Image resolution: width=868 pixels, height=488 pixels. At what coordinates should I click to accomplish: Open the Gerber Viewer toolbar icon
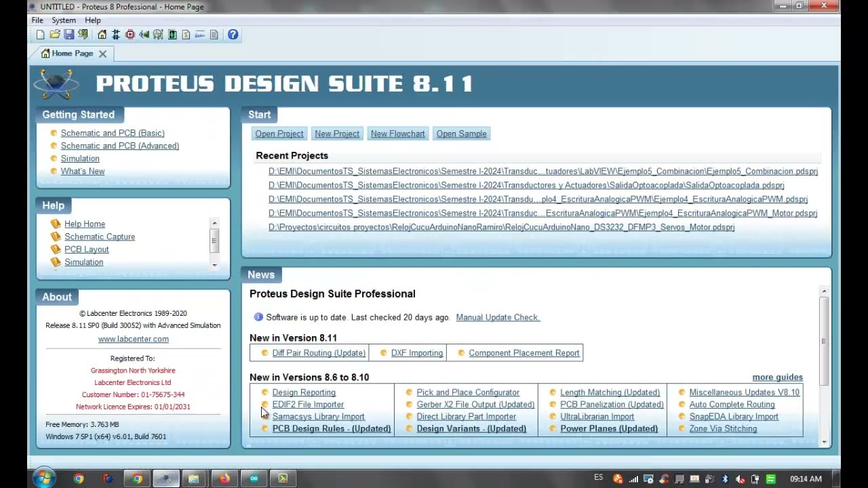click(158, 35)
